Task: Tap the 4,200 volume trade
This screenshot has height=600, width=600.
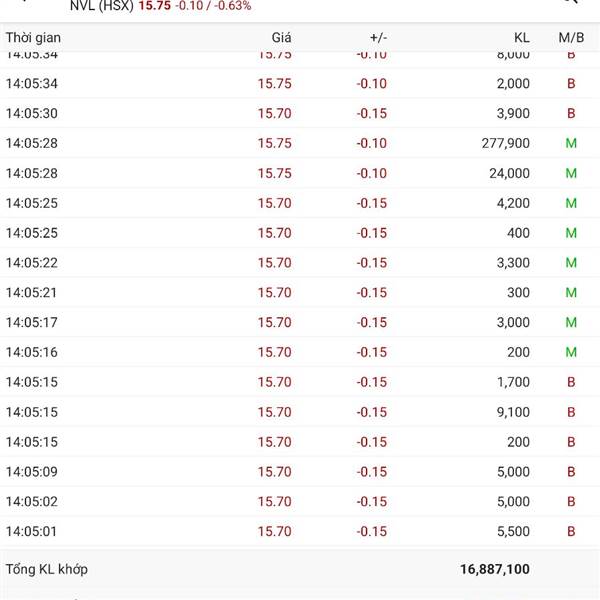Action: point(513,203)
